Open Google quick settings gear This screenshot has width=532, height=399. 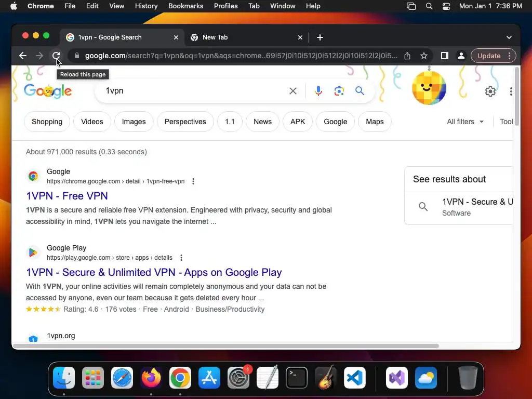[x=490, y=91]
